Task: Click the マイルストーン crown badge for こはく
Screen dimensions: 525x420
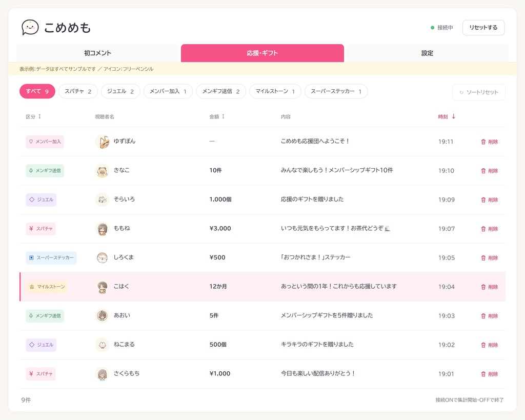Action: point(47,287)
